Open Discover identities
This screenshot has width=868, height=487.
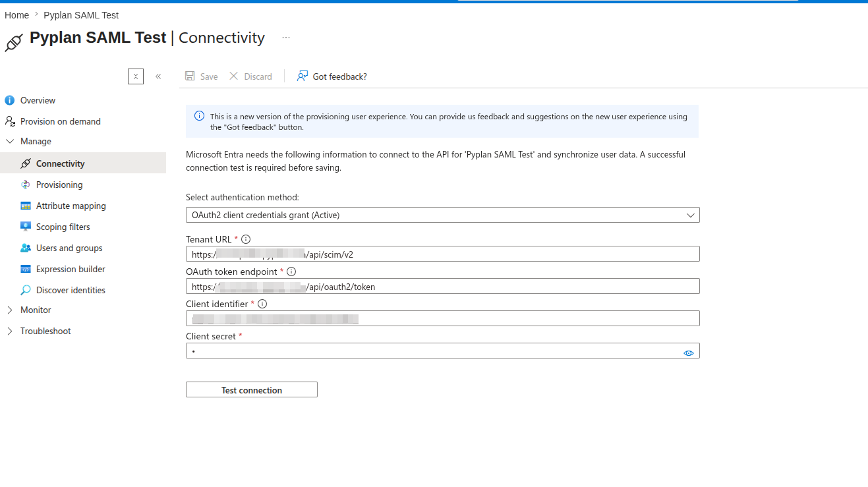(71, 290)
